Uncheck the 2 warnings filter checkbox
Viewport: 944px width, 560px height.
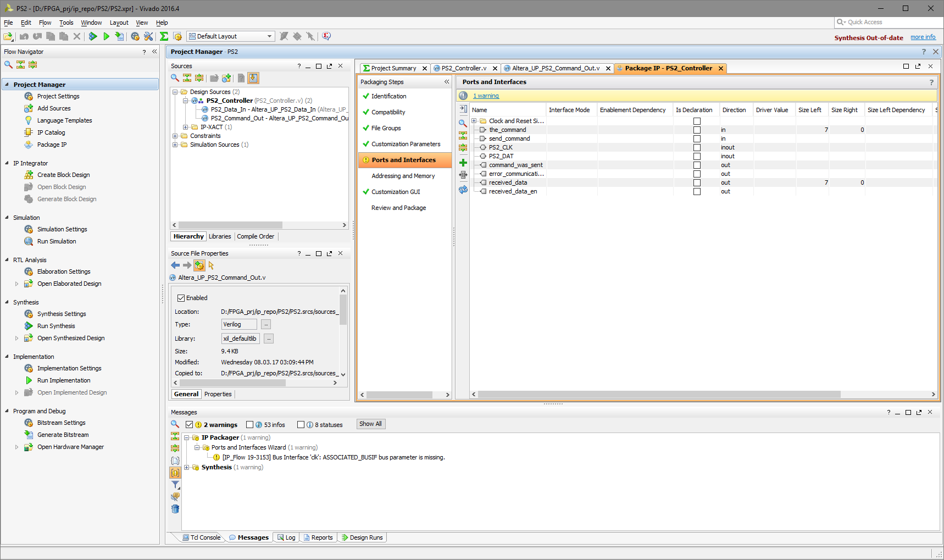[190, 425]
